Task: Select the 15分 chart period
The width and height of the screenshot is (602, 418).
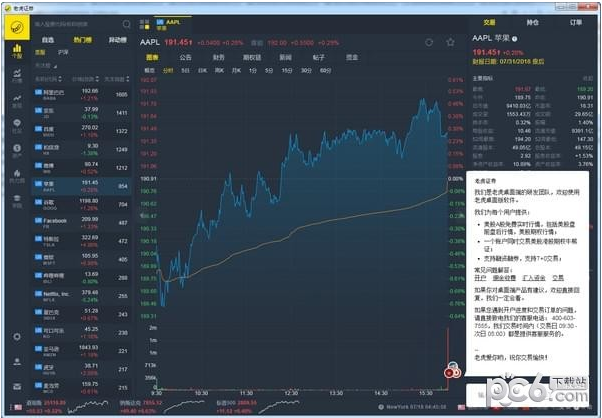Action: point(287,71)
